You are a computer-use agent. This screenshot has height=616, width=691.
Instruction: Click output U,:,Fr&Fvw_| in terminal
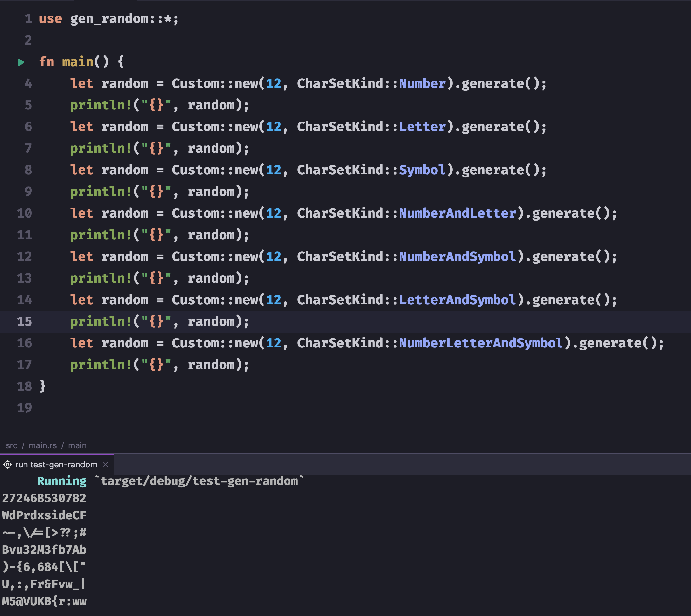point(44,584)
